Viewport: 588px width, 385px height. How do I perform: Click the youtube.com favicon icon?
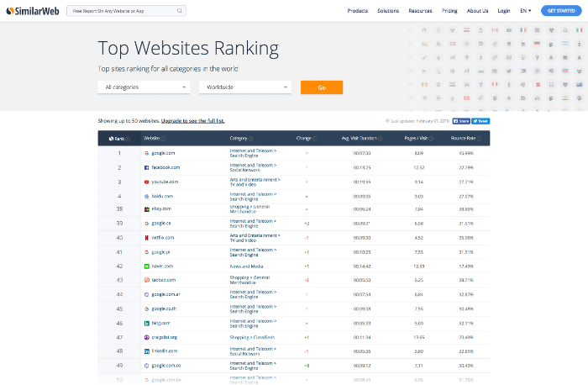pos(147,182)
